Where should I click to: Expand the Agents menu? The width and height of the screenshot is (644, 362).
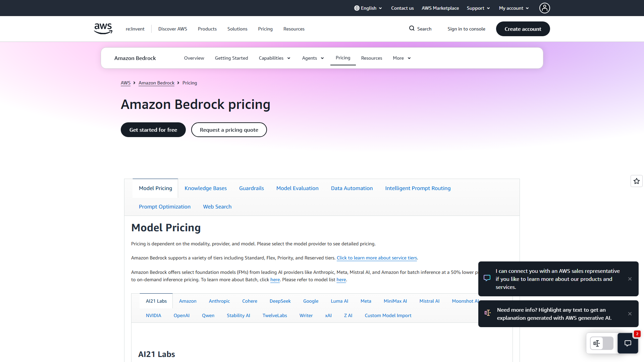(x=313, y=58)
